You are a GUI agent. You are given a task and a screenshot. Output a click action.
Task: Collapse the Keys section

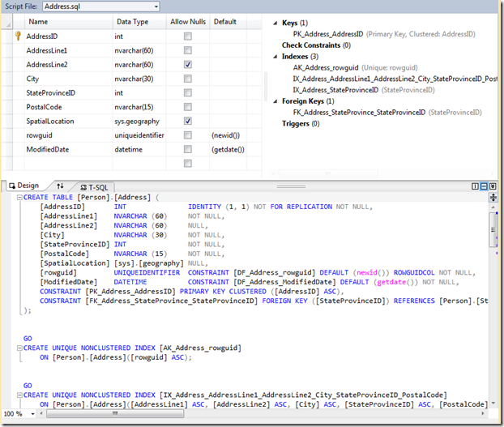point(275,23)
